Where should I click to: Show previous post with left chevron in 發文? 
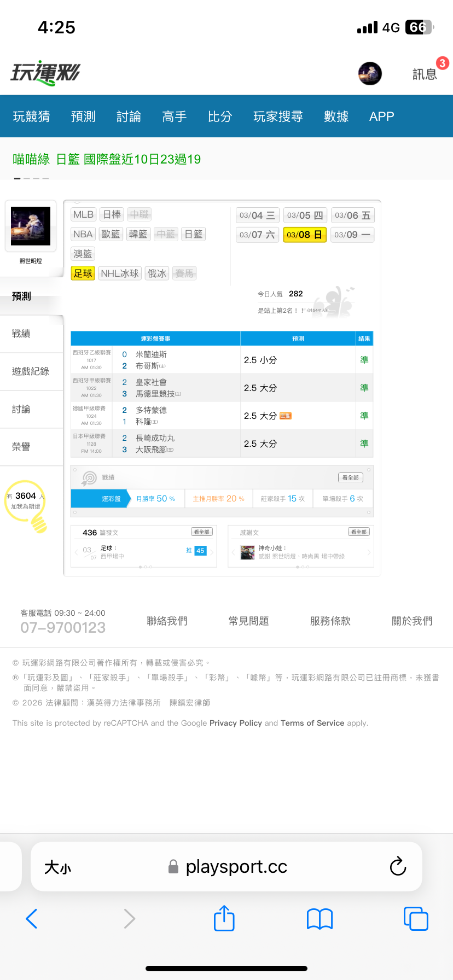(x=76, y=552)
